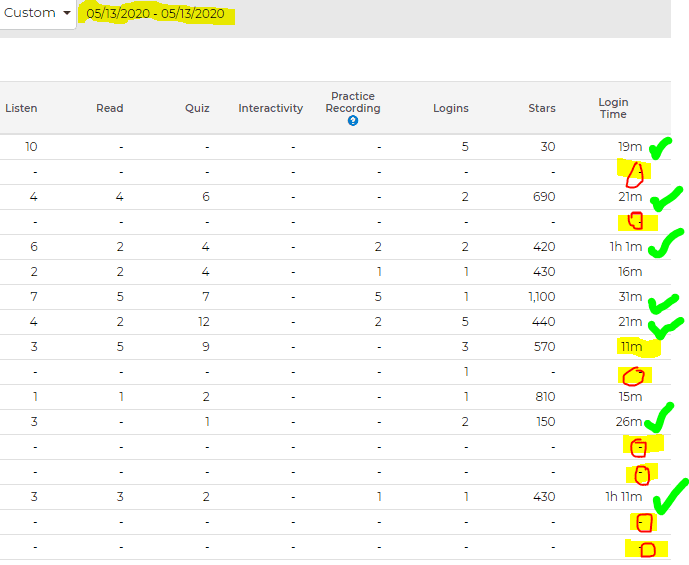689x565 pixels.
Task: Select the Stars value 440
Action: coord(544,322)
